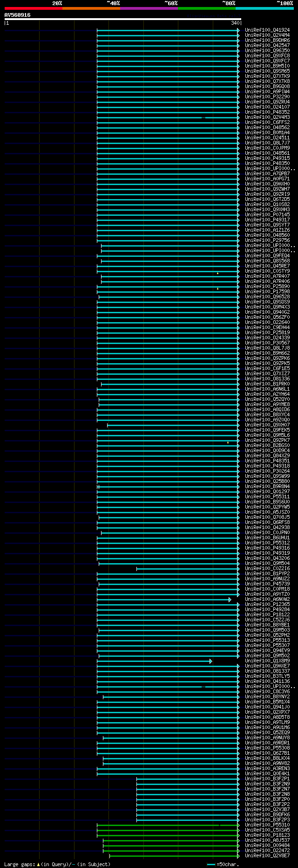Select the UniRef100_Q8L7J7 hit

pos(267,143)
